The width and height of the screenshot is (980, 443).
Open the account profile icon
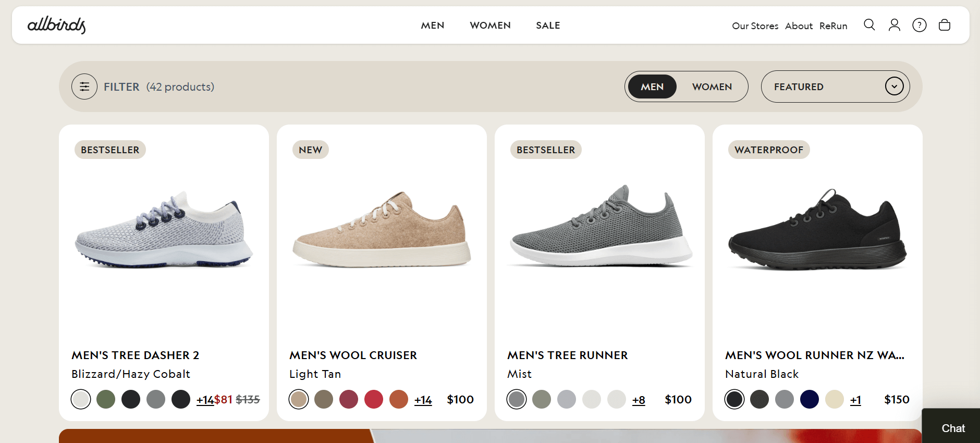[895, 25]
